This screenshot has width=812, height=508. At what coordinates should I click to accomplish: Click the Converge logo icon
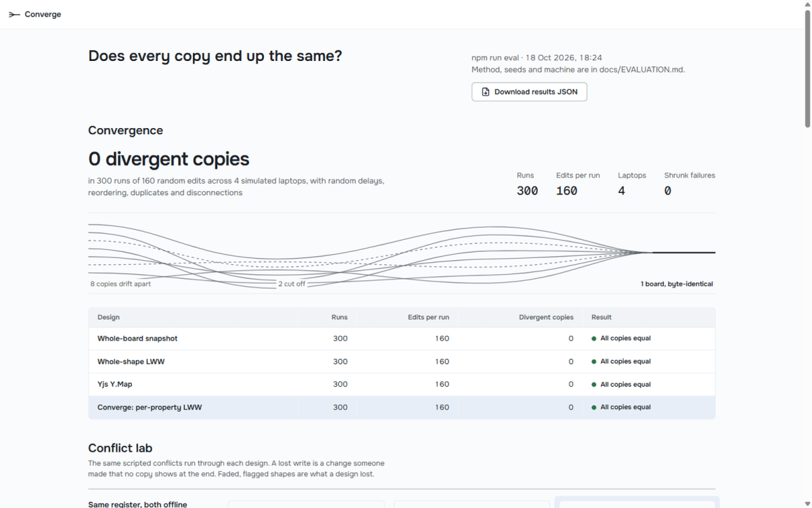tap(14, 14)
